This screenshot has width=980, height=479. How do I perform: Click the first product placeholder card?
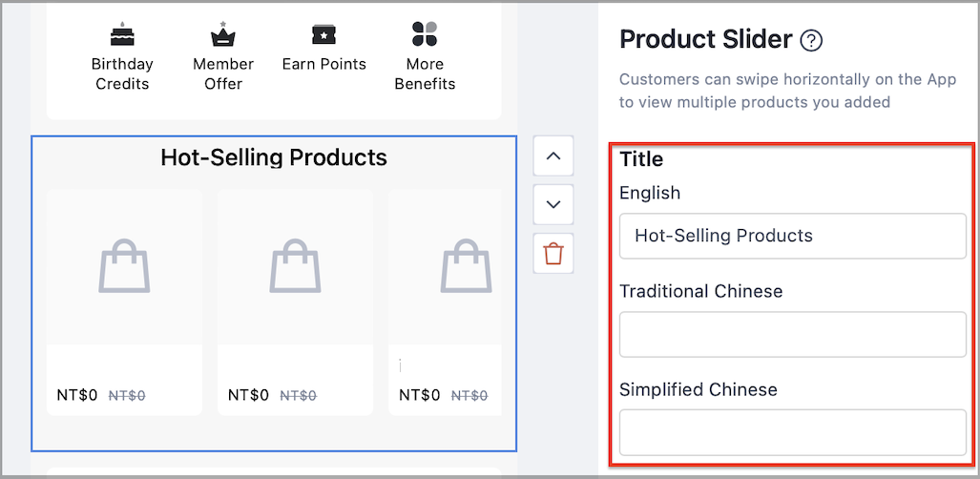(x=124, y=302)
